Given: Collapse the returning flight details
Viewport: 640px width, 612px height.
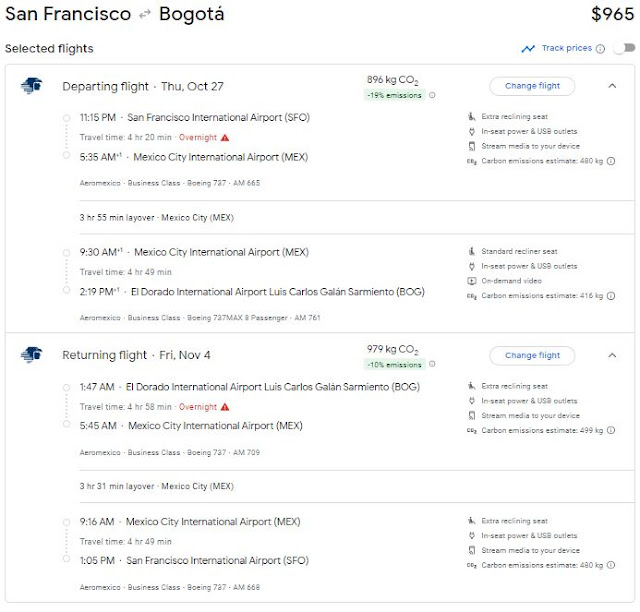Looking at the screenshot, I should coord(612,355).
